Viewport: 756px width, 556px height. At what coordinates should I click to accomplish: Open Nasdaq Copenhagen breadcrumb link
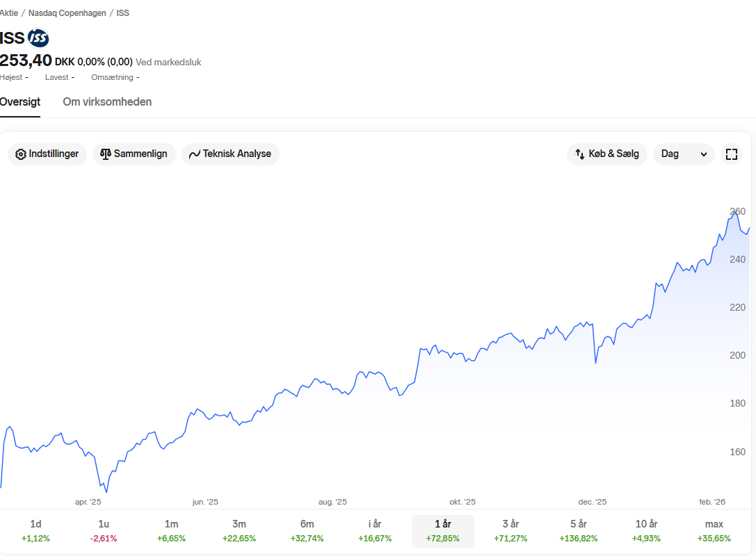67,13
